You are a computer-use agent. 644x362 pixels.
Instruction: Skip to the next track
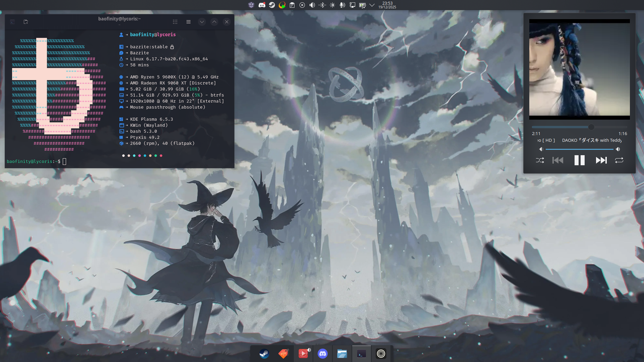601,160
